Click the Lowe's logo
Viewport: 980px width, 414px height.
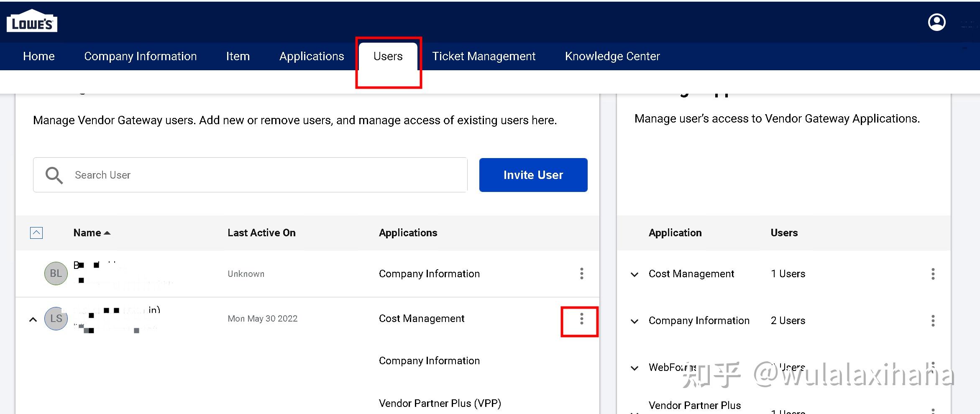click(32, 21)
